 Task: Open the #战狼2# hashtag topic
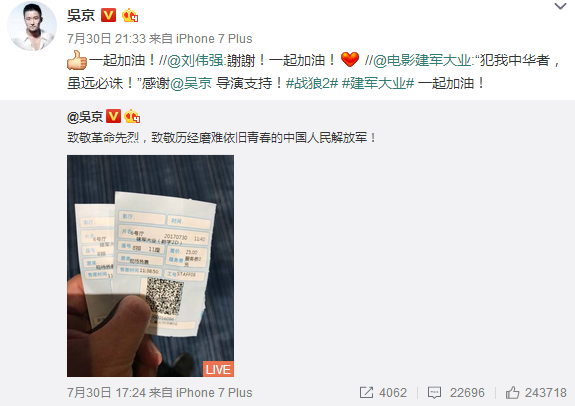point(312,83)
